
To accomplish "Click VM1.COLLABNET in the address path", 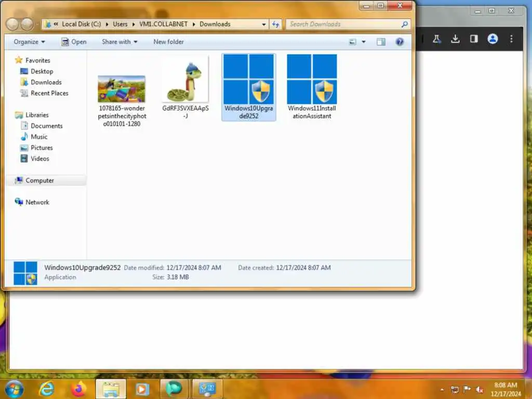I will point(164,24).
